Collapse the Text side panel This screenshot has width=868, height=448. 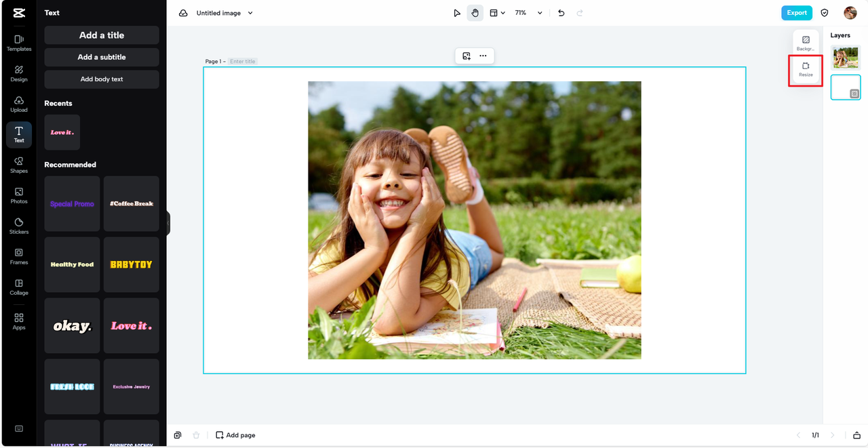168,223
